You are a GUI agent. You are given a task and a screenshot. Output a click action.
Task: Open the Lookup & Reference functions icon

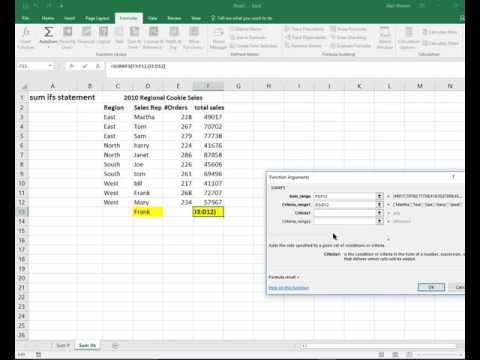(153, 32)
